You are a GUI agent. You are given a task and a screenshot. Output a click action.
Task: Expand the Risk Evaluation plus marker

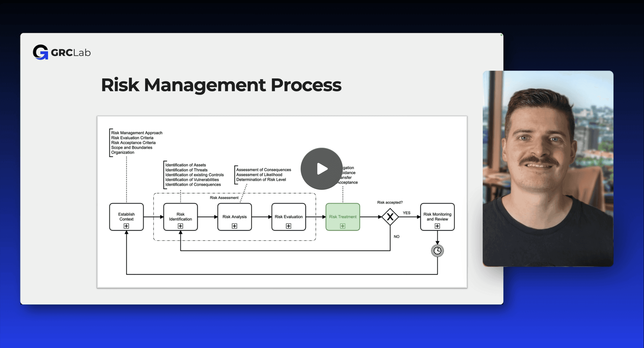click(288, 226)
